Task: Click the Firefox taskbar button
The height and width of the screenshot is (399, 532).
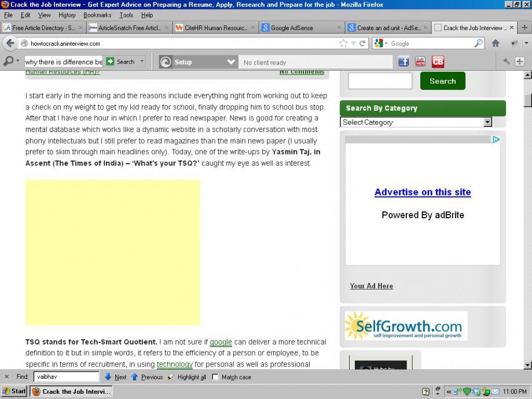Action: (71, 391)
